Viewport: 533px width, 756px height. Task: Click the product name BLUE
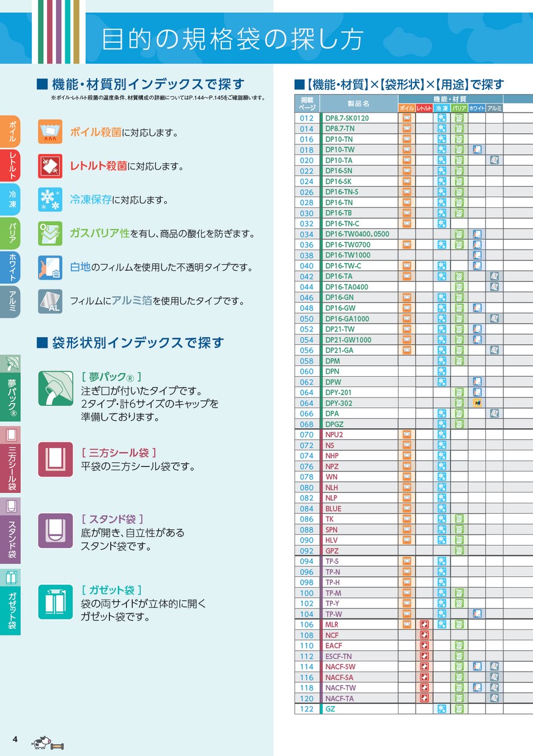click(x=333, y=508)
